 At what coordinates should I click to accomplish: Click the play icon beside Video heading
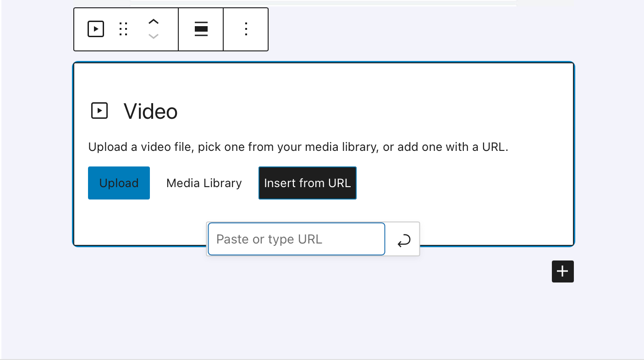click(x=99, y=111)
